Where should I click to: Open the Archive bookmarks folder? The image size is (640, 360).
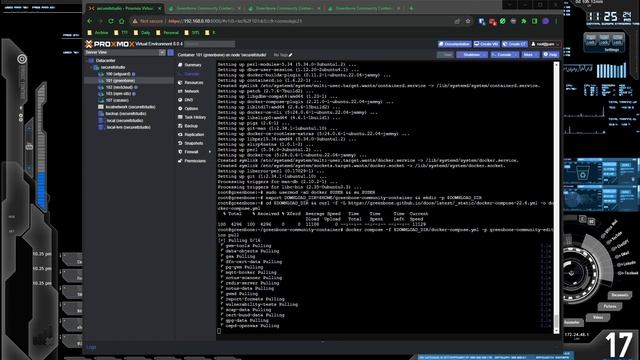[x=98, y=33]
